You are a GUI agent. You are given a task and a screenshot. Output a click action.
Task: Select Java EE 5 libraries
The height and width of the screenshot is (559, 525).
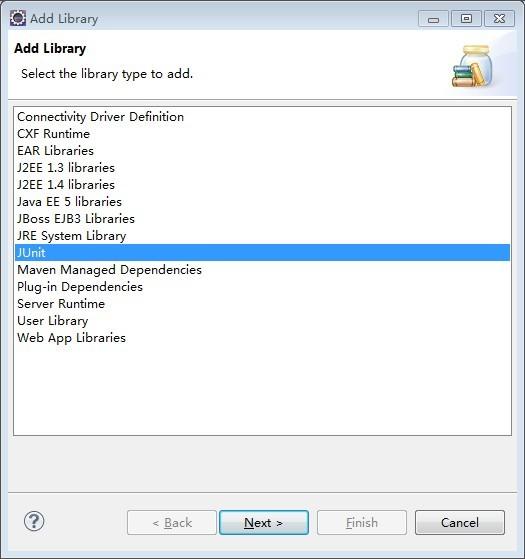262,202
